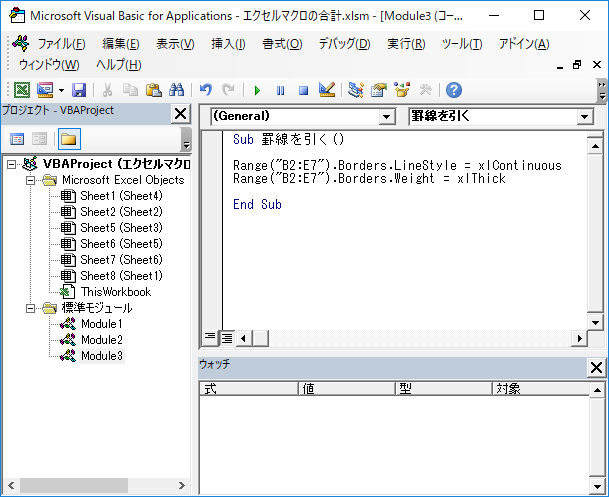Screen dimensions: 609x497
Task: Open the Object Browser toolbar icon
Action: [402, 90]
